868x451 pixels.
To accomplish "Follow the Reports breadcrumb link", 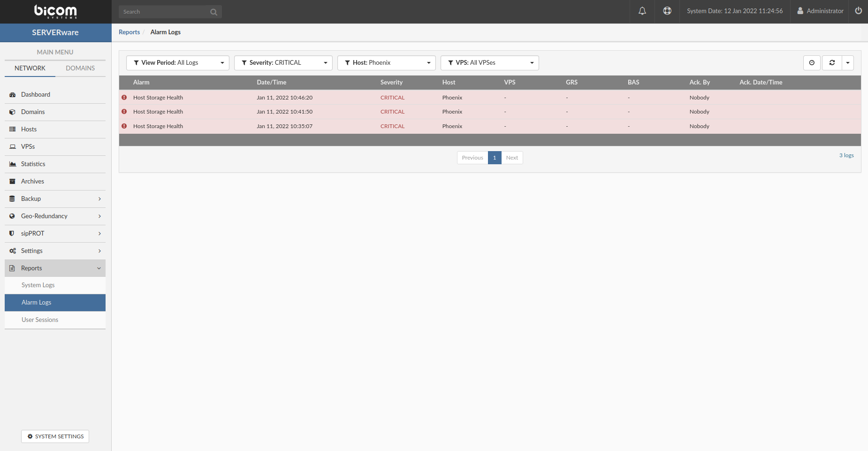I will [129, 32].
